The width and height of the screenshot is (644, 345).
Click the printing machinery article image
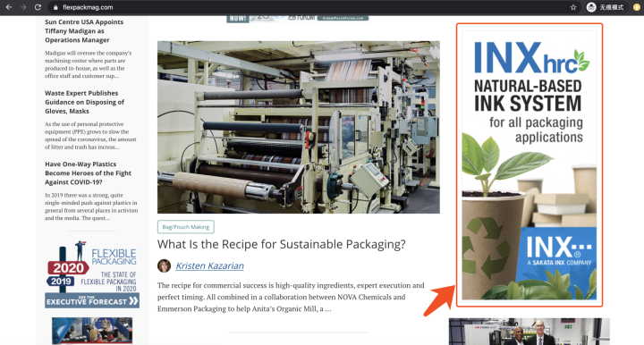click(x=299, y=127)
